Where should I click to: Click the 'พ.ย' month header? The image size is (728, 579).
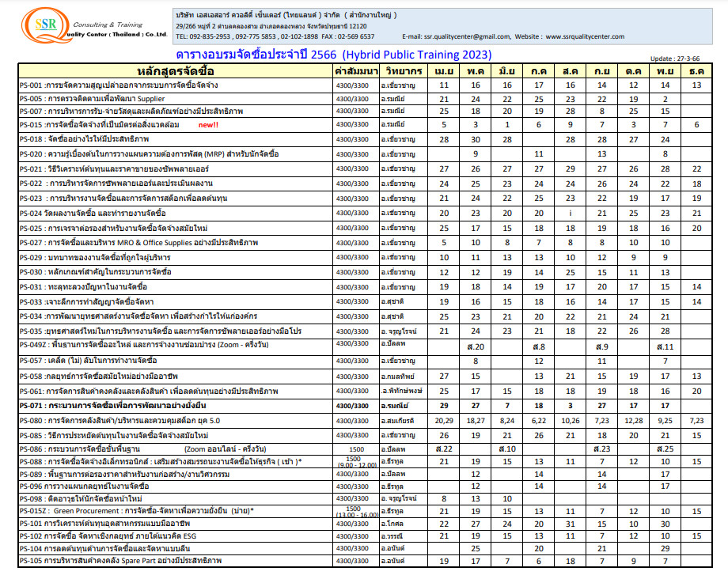(665, 71)
